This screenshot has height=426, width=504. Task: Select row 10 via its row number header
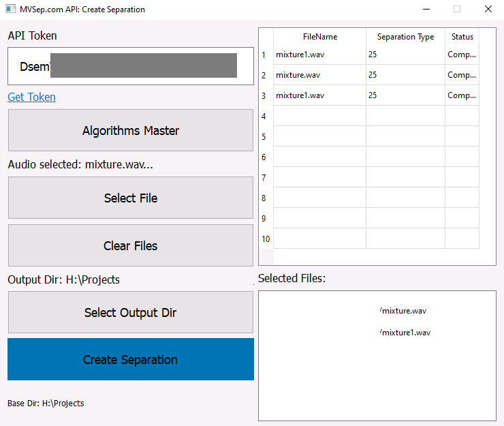[x=266, y=239]
